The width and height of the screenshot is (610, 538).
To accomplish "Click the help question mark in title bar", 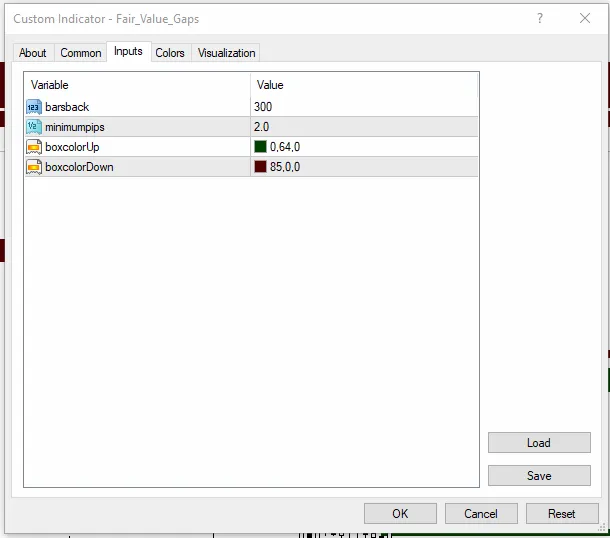I will tap(540, 18).
